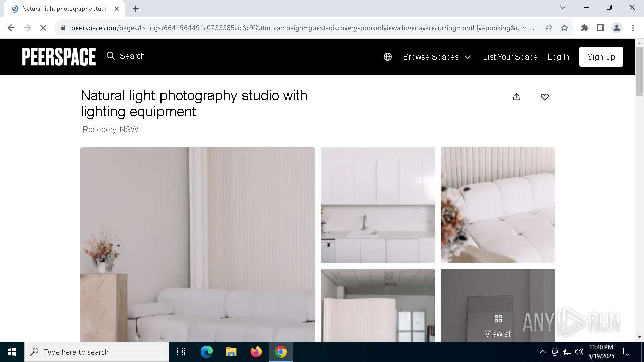Open the white kitchen sink photo
This screenshot has width=644, height=362.
coord(378,205)
